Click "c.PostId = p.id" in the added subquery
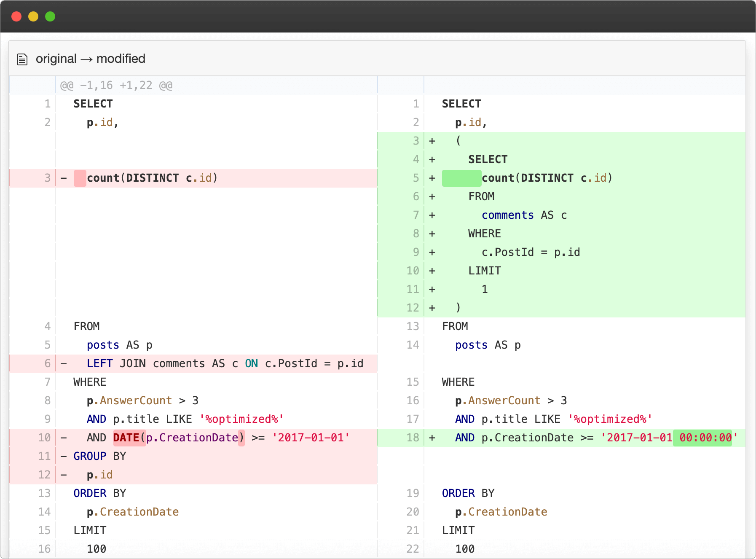This screenshot has width=756, height=559. [x=531, y=252]
